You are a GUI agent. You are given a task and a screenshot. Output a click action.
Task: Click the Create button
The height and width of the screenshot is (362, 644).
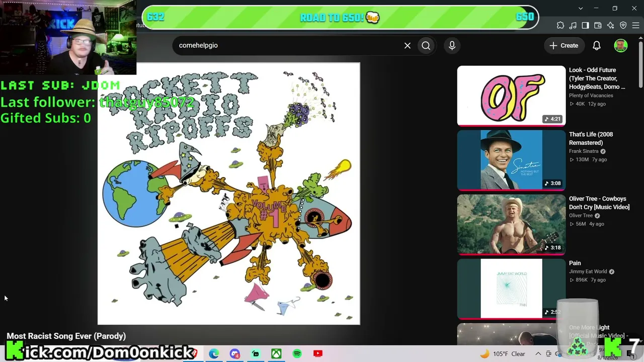click(564, 45)
